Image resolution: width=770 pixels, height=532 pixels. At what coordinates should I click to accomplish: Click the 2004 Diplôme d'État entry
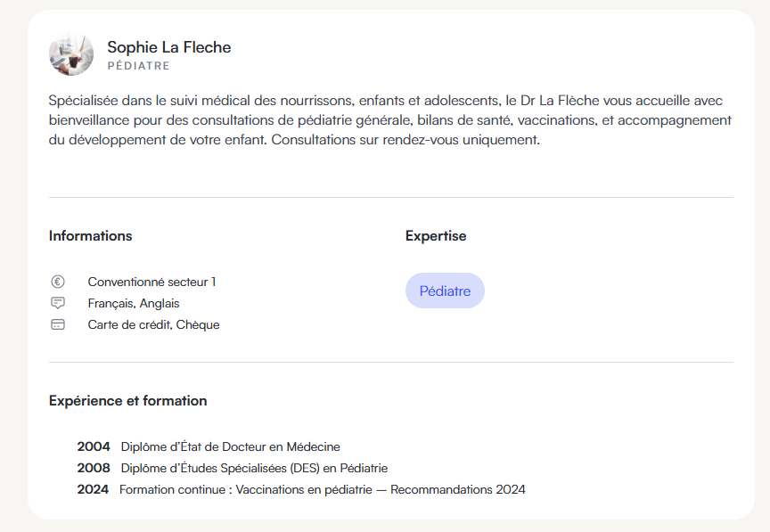pos(230,446)
